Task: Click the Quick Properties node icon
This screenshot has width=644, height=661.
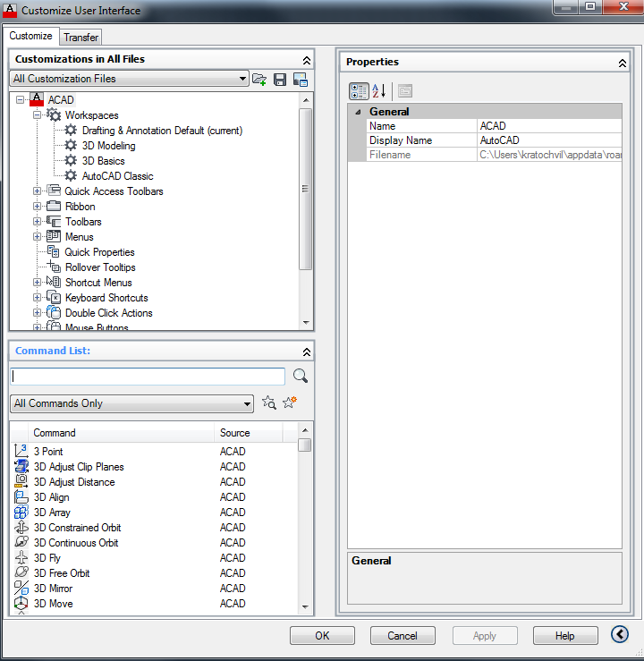Action: point(53,251)
